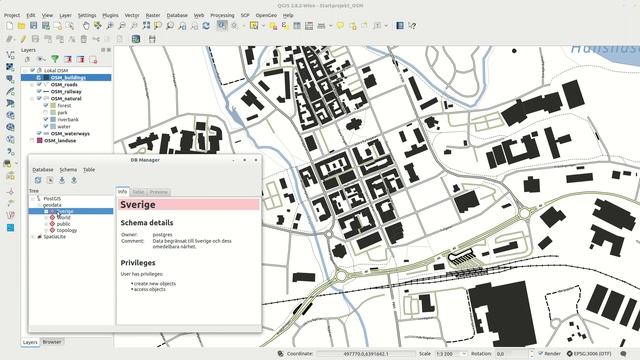The height and width of the screenshot is (360, 640).
Task: Toggle OSM_railway layer visibility checkbox
Action: pos(39,92)
